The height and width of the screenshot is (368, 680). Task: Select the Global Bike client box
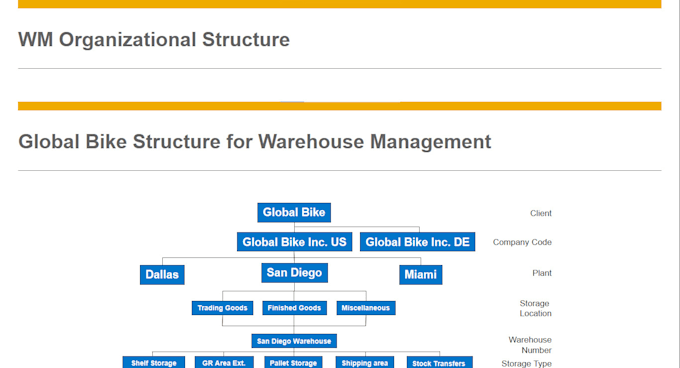click(294, 212)
